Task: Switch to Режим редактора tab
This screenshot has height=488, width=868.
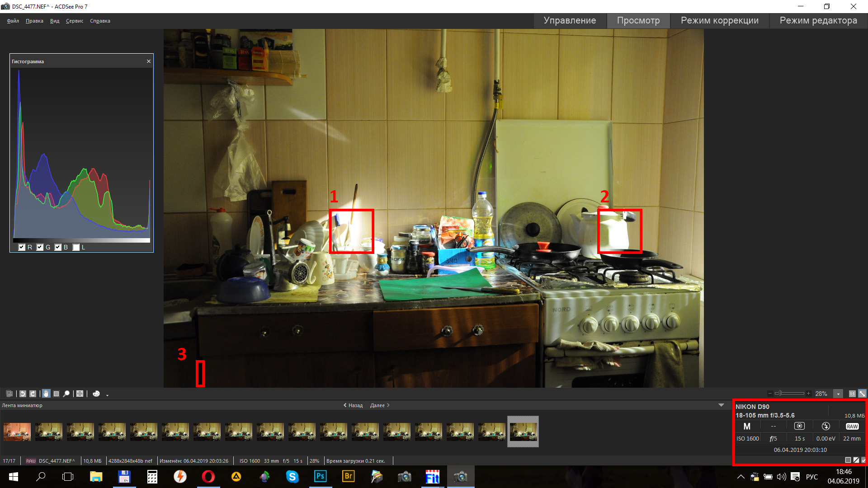Action: (x=818, y=21)
